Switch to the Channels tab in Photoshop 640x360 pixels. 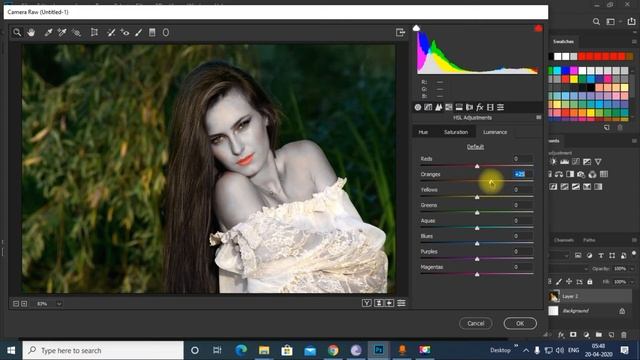click(x=564, y=240)
